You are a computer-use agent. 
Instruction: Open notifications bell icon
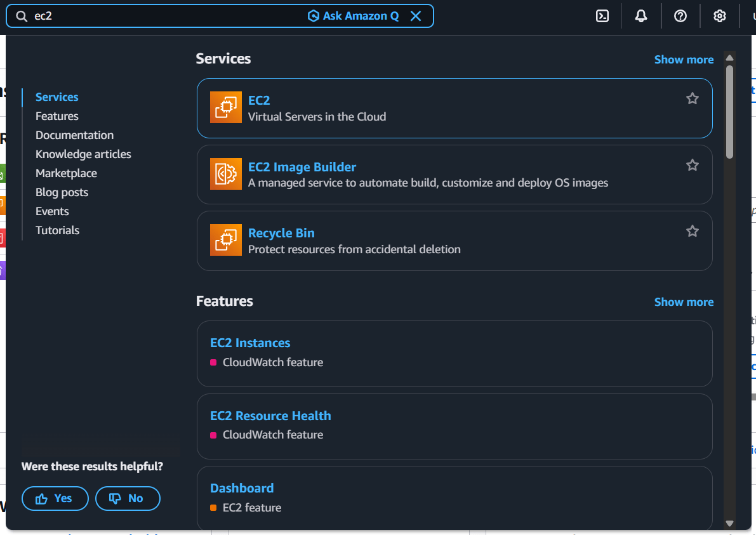click(640, 16)
